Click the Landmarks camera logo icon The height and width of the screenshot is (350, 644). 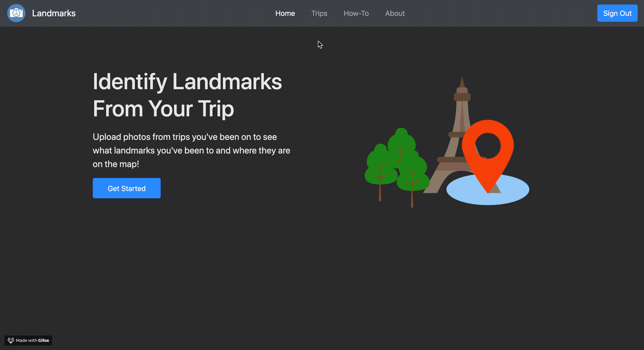(16, 13)
